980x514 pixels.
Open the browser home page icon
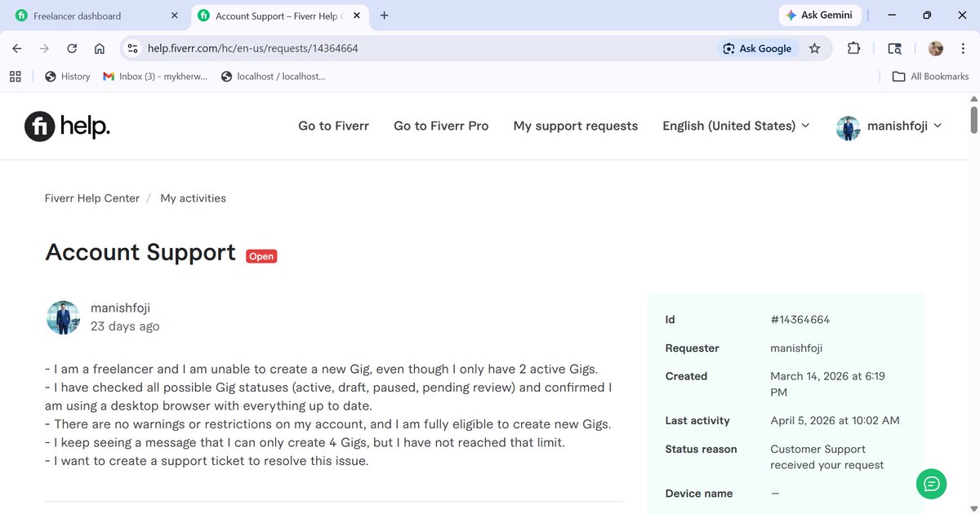(99, 48)
